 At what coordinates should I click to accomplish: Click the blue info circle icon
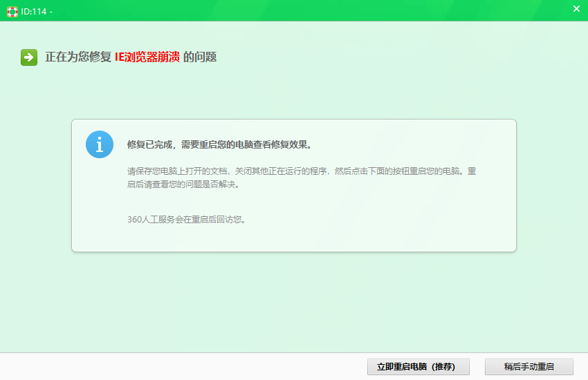100,144
